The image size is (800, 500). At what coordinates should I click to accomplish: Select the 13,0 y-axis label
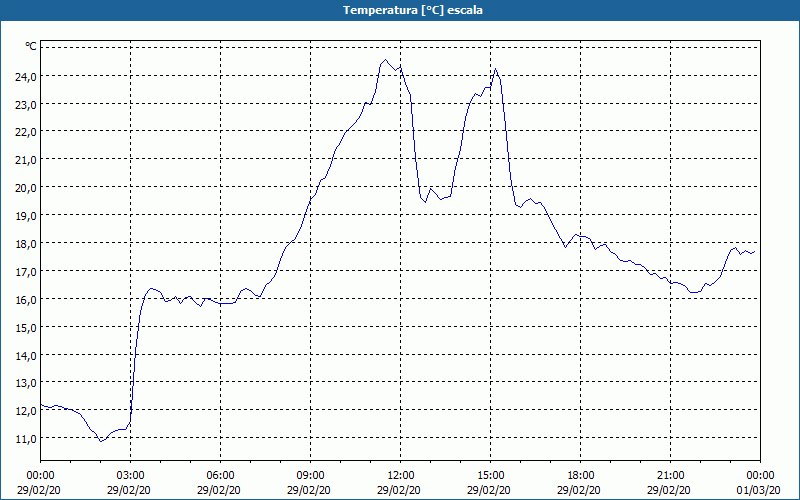tap(26, 383)
